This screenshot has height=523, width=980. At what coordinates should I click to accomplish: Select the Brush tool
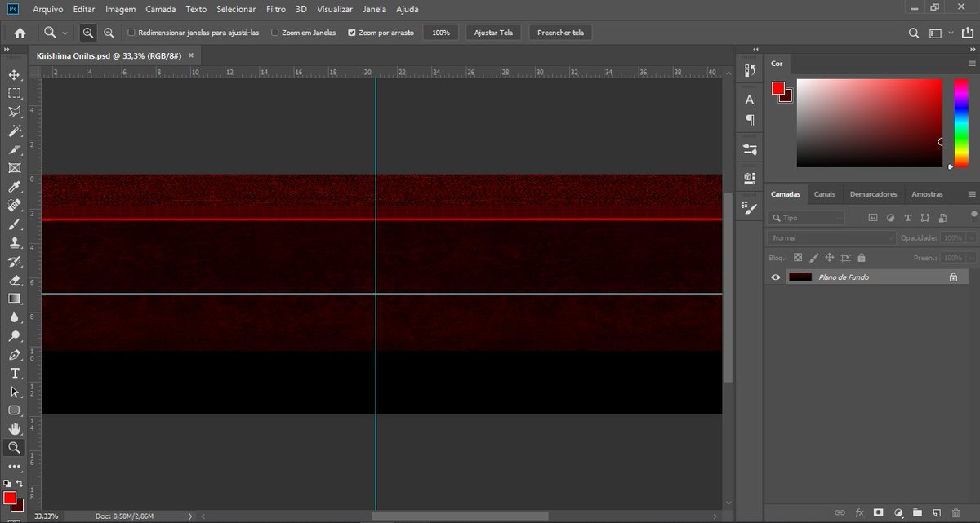point(14,224)
